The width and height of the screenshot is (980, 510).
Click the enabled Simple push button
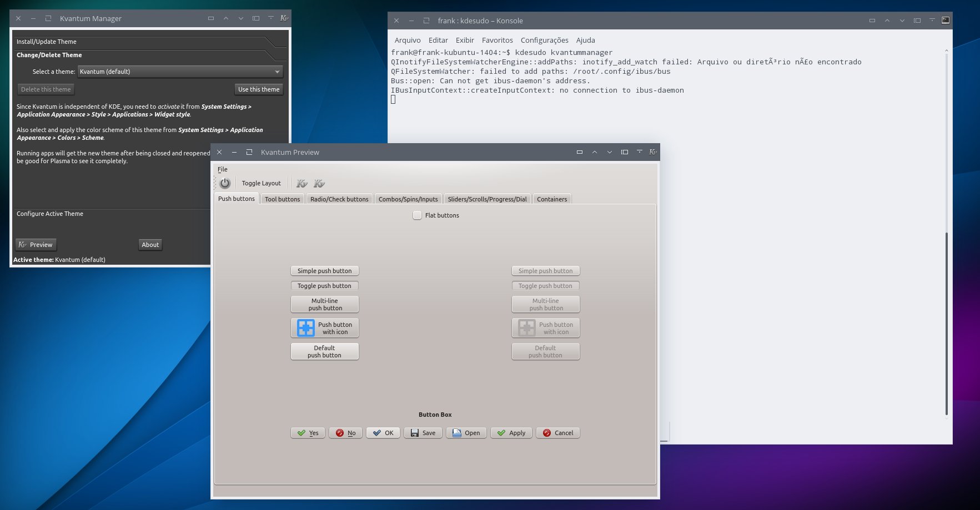click(325, 271)
